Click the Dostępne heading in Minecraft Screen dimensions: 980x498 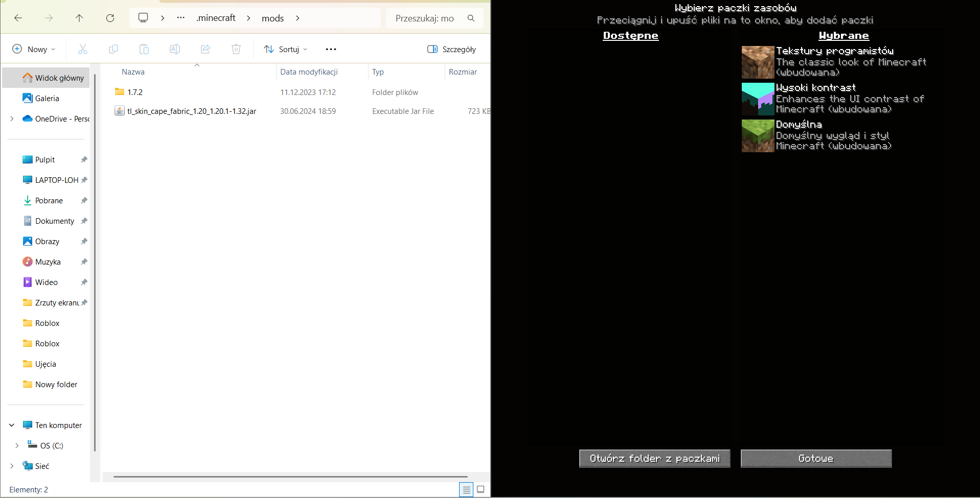pyautogui.click(x=631, y=35)
